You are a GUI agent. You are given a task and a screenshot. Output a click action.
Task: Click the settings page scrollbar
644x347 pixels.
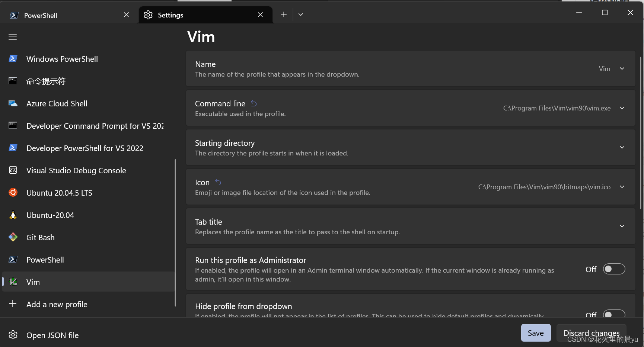[640, 133]
